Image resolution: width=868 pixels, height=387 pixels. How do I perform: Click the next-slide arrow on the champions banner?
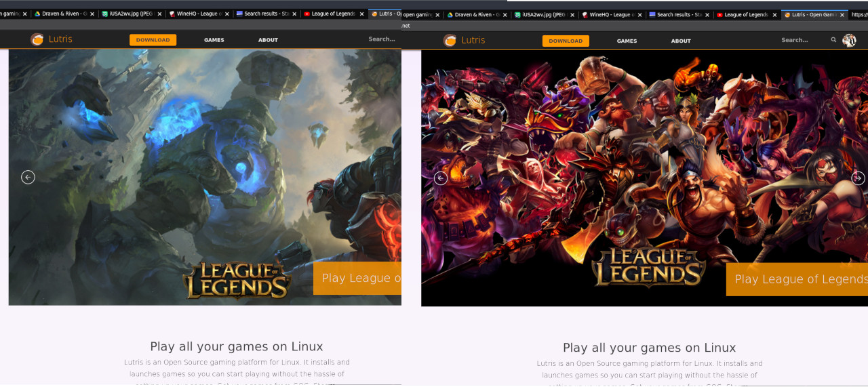click(858, 178)
